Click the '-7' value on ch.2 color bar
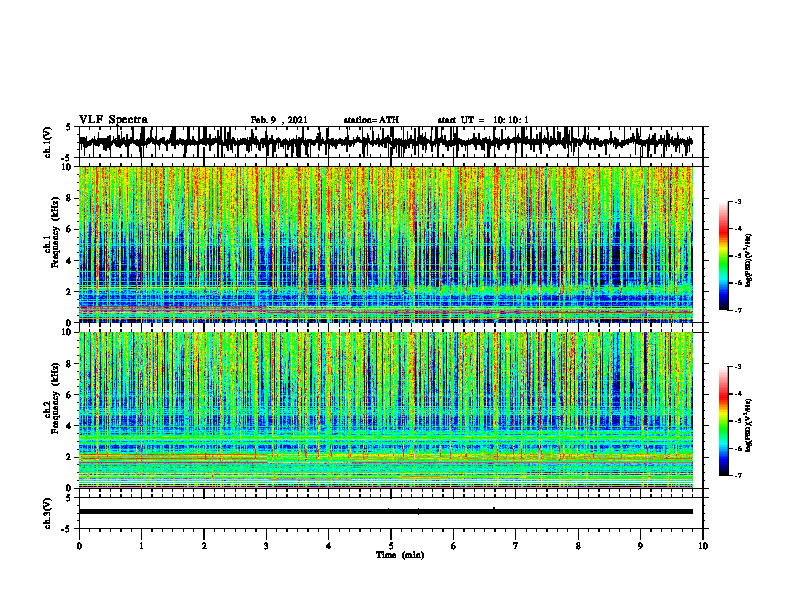Viewport: 792px width, 612px height. coord(737,475)
